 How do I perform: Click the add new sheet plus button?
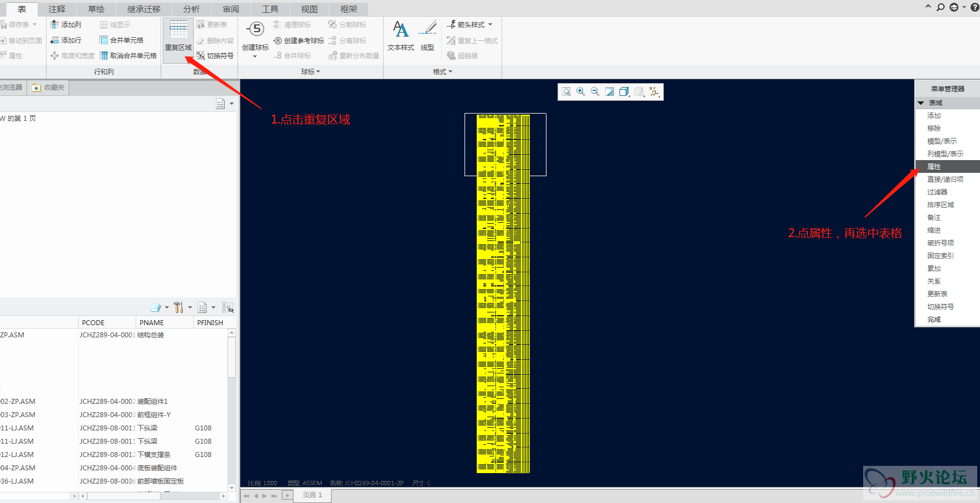coord(287,495)
